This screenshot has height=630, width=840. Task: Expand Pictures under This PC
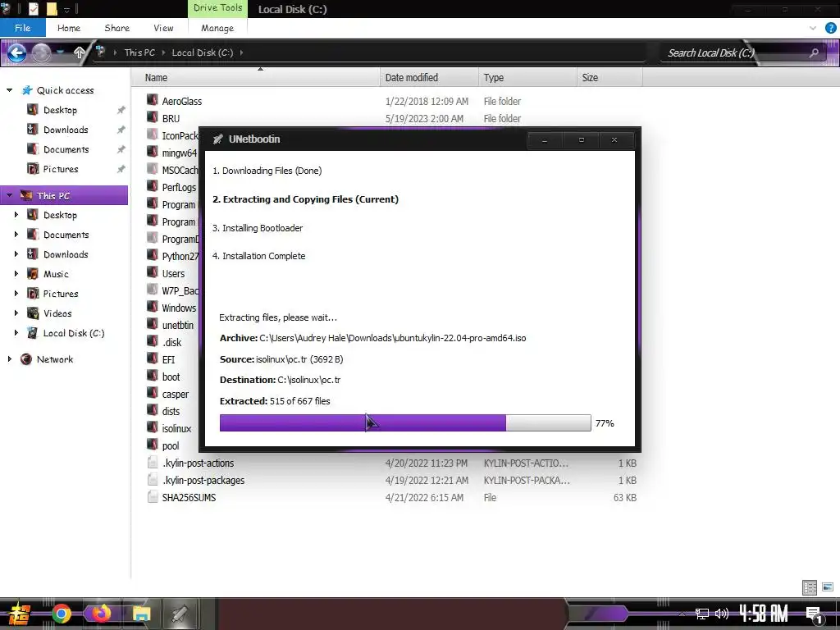(x=16, y=293)
